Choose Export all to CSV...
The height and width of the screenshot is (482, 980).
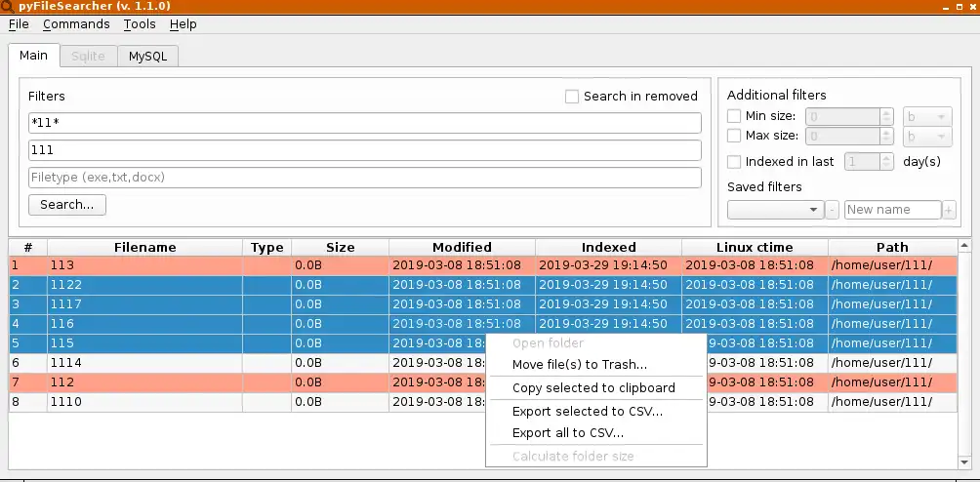point(595,432)
